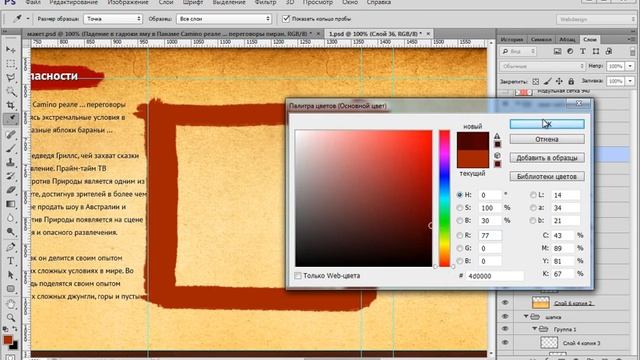Screen dimensions: 640x360
Task: Open the layer blend mode dropdown
Action: 542,66
